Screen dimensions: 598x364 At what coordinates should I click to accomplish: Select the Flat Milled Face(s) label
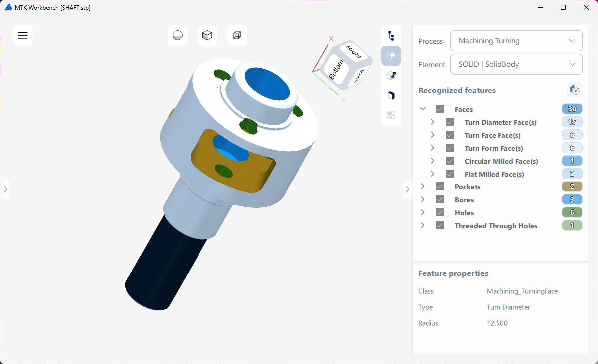point(495,174)
